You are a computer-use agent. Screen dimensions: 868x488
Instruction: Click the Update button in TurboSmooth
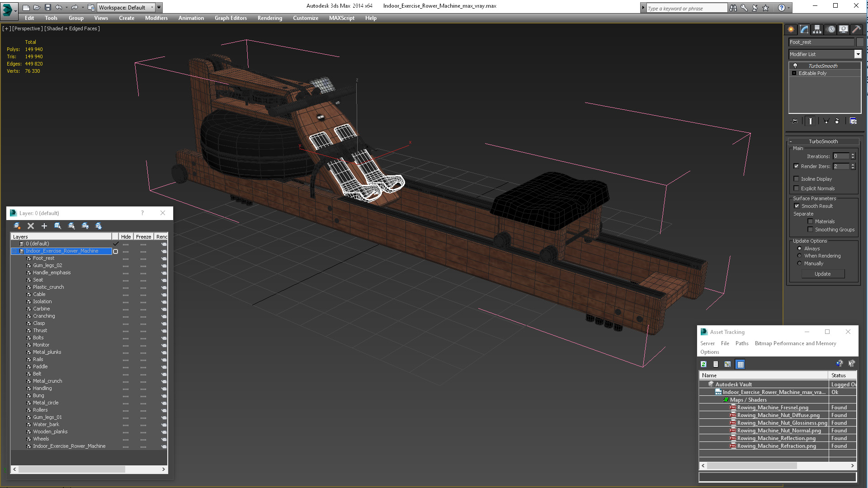pyautogui.click(x=823, y=273)
